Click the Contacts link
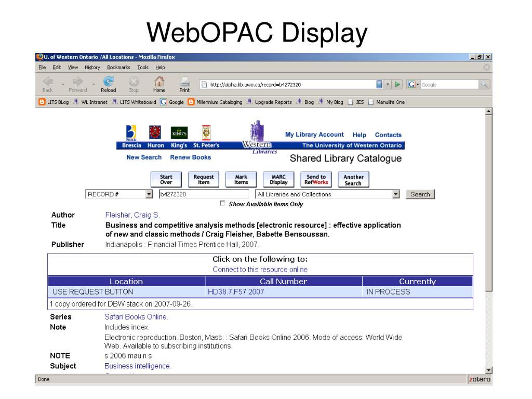Image resolution: width=532 pixels, height=399 pixels. [x=388, y=135]
